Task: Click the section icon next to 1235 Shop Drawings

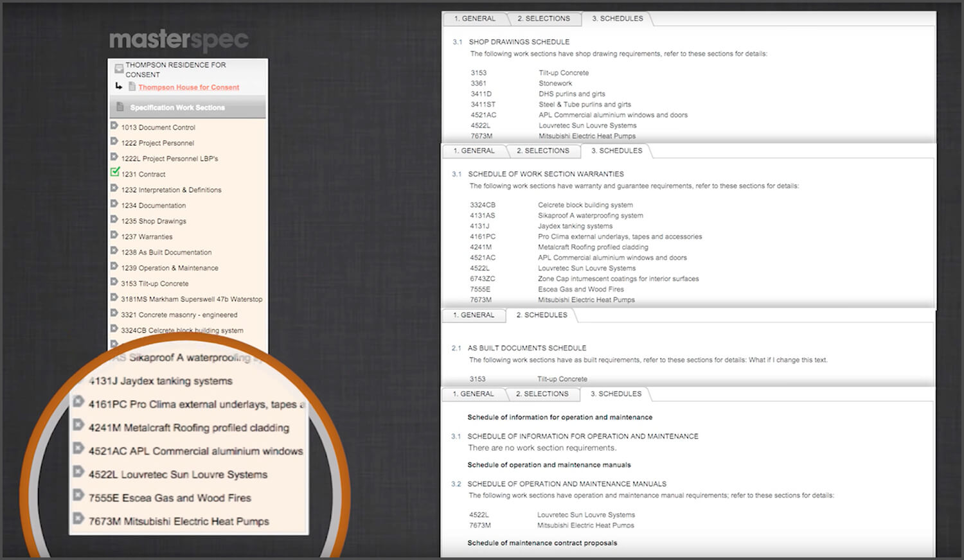Action: (114, 221)
